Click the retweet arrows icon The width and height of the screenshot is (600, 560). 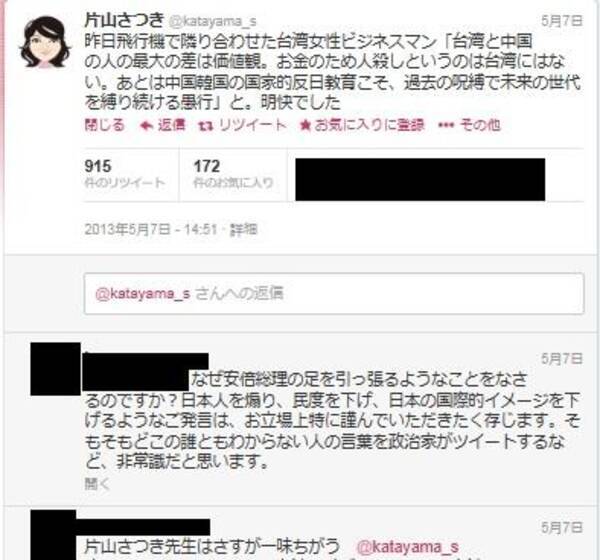[206, 126]
